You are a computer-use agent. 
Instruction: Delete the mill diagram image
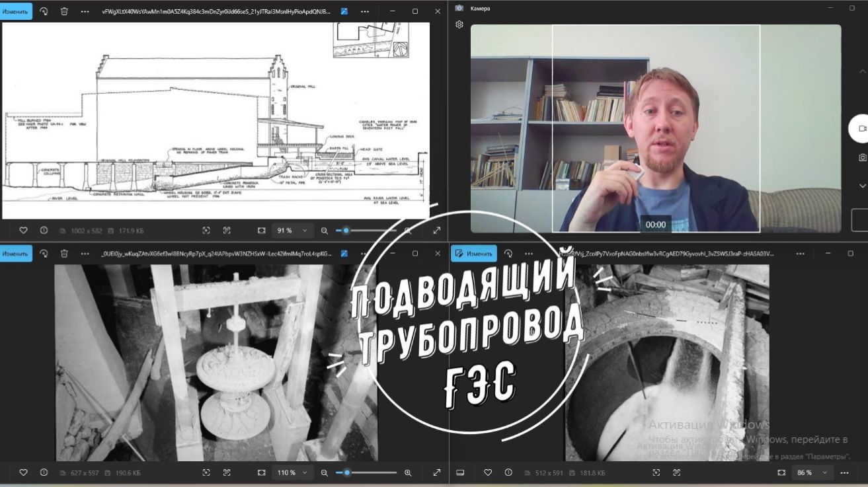click(64, 11)
